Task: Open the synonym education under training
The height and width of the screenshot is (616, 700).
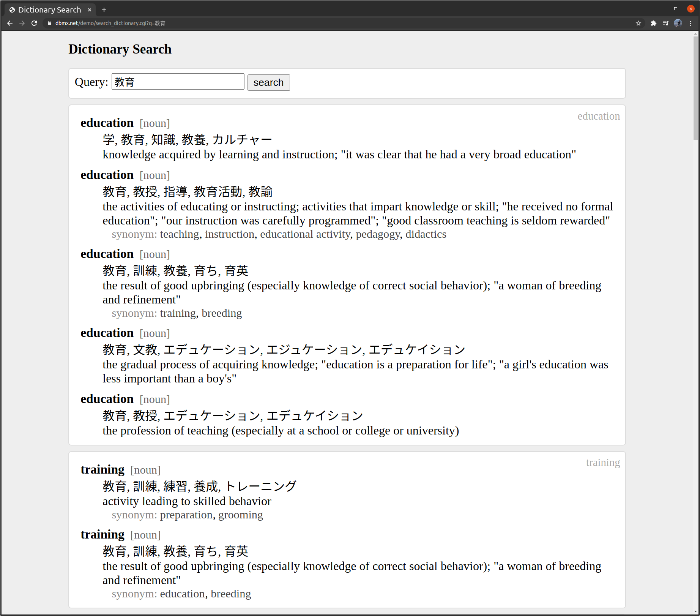Action: pyautogui.click(x=182, y=594)
